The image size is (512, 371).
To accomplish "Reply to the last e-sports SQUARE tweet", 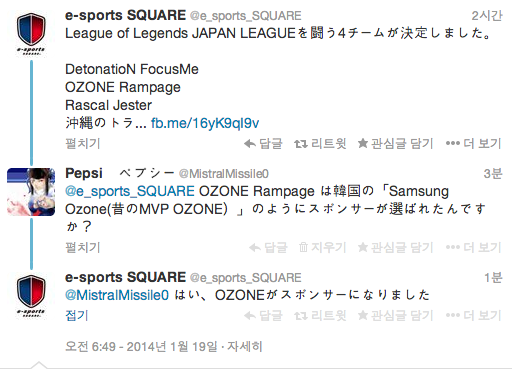I will (263, 315).
